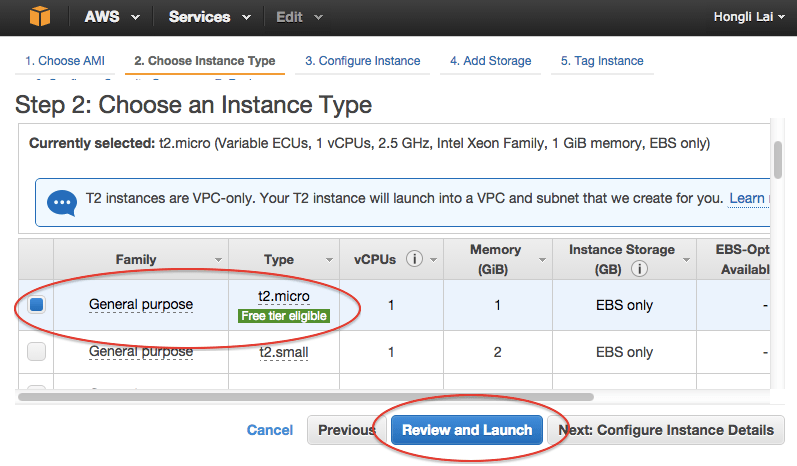Open the Services dropdown menu
Viewport: 797px width, 466px height.
210,17
